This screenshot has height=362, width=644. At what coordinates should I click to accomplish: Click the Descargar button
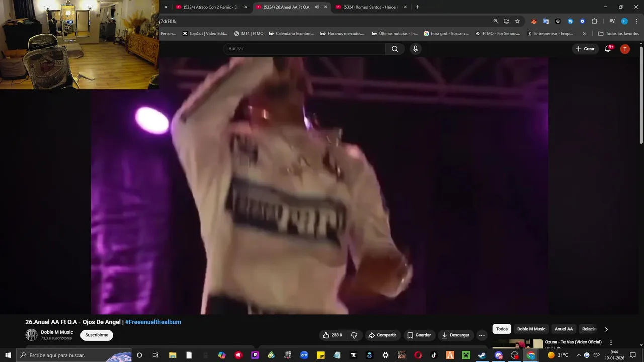(x=456, y=335)
